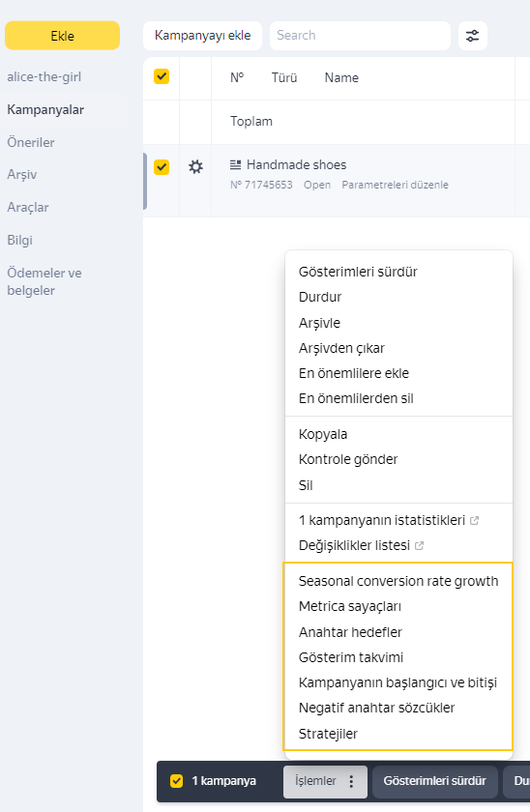Click the gear icon for Handmade shoes

pos(195,166)
